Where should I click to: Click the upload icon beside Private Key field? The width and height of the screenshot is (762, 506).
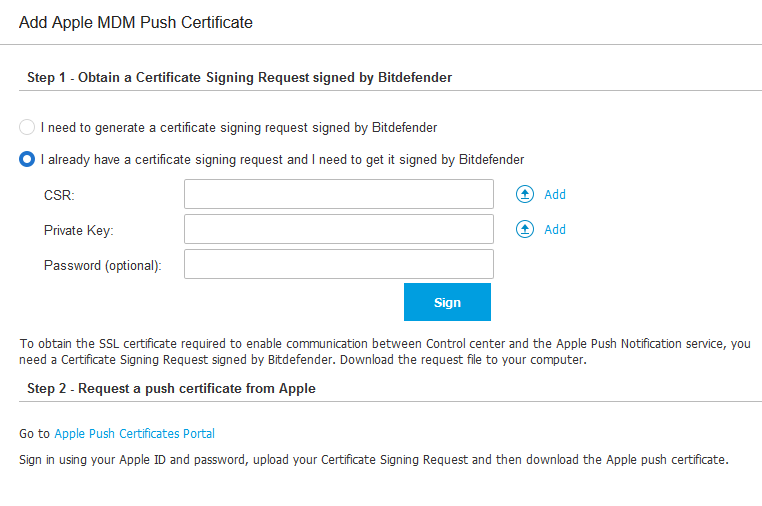[524, 229]
